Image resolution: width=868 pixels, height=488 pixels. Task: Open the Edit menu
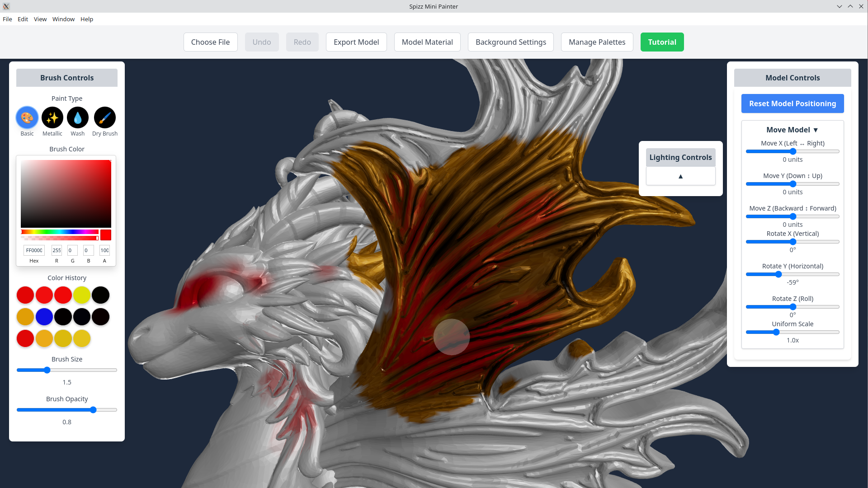[23, 19]
